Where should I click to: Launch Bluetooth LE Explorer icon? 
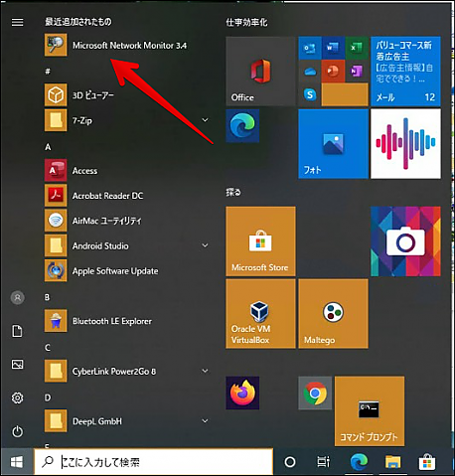56,321
